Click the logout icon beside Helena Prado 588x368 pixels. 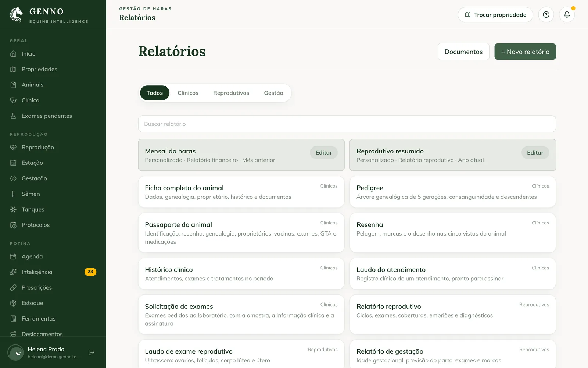click(x=92, y=353)
